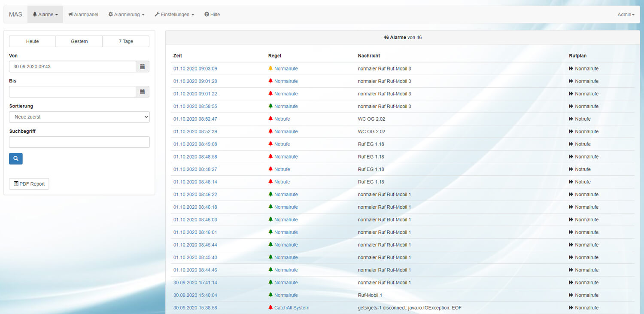Go to the Alarmpanel page
644x314 pixels.
pyautogui.click(x=83, y=15)
